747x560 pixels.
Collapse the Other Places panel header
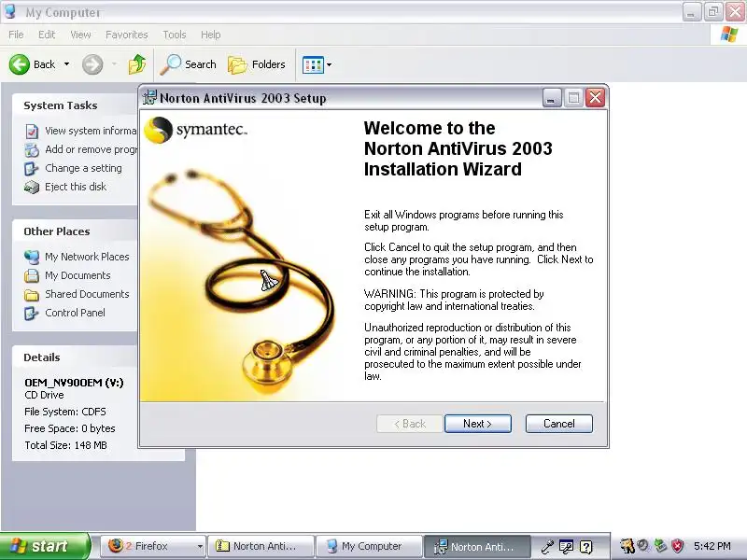coord(76,231)
